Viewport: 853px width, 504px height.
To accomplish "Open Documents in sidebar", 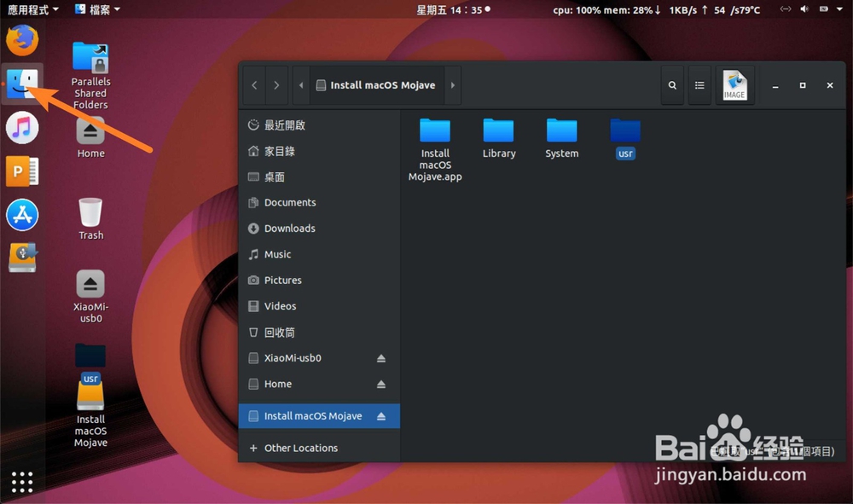I will (319, 202).
